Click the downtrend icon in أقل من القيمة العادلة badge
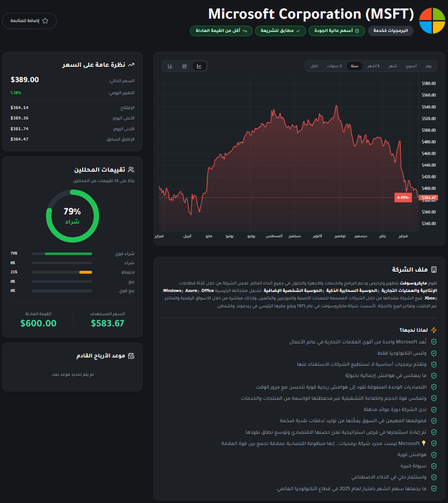 [245, 31]
